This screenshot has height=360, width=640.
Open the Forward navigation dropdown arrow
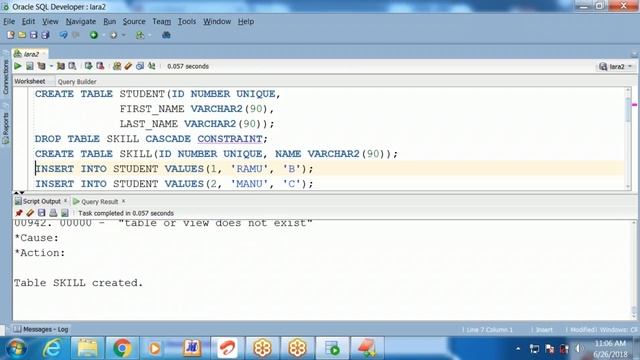(x=123, y=36)
